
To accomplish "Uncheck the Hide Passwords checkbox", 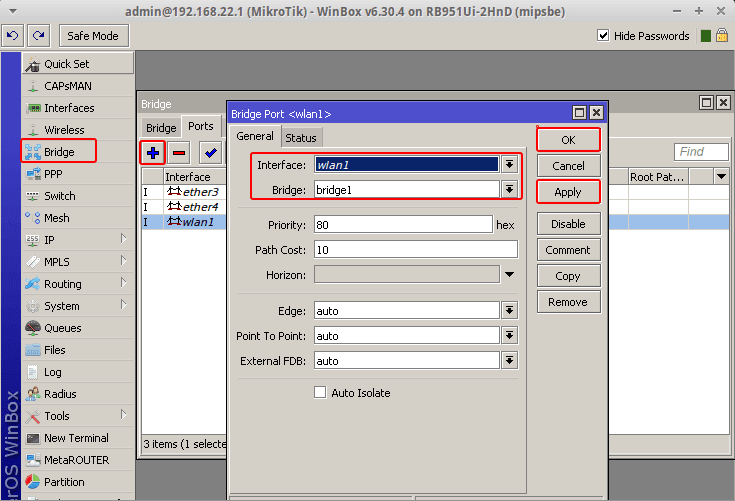I will [x=603, y=36].
